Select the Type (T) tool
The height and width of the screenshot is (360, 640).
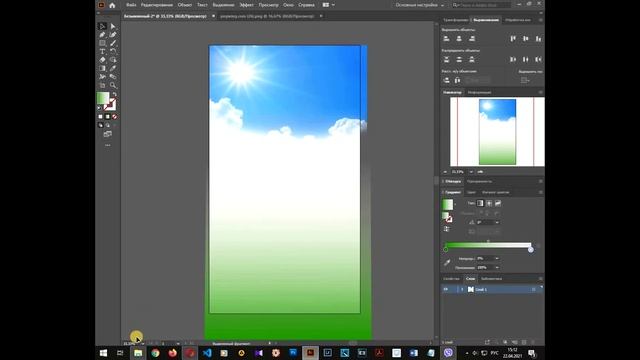(x=102, y=51)
